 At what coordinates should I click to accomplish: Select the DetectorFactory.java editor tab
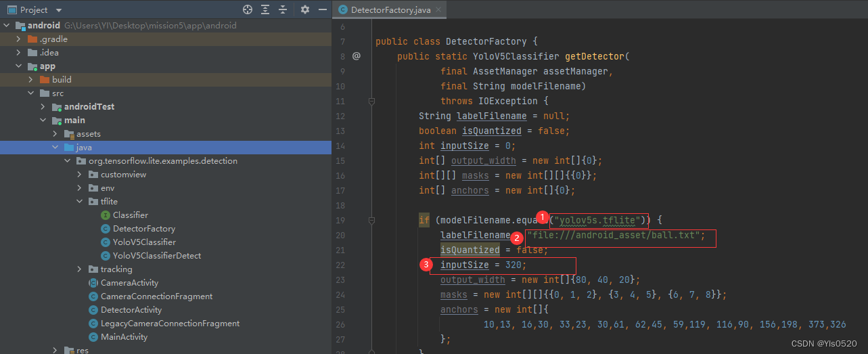click(390, 9)
